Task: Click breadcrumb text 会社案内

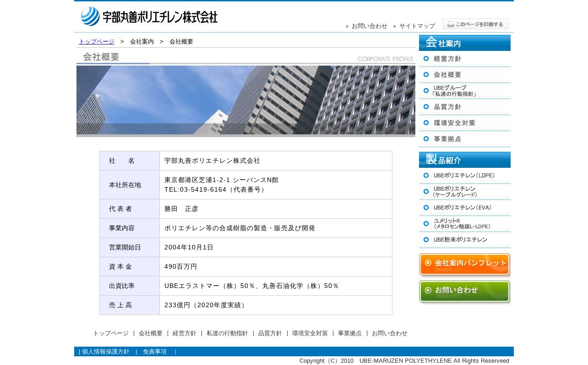Action: pyautogui.click(x=142, y=42)
